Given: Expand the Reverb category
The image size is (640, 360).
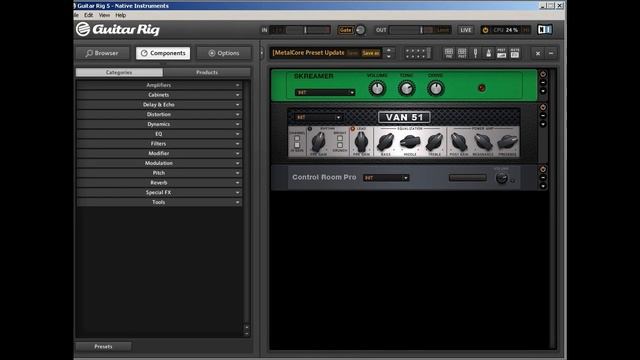Looking at the screenshot, I should 159,183.
